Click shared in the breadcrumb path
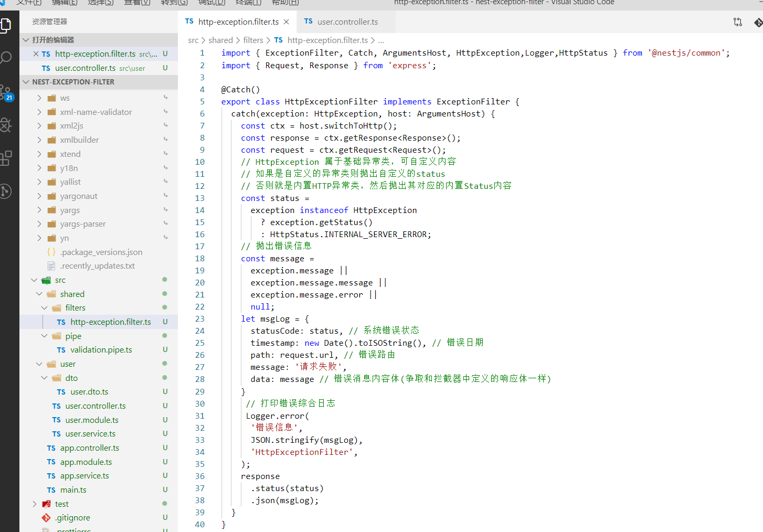The width and height of the screenshot is (763, 532). 221,40
